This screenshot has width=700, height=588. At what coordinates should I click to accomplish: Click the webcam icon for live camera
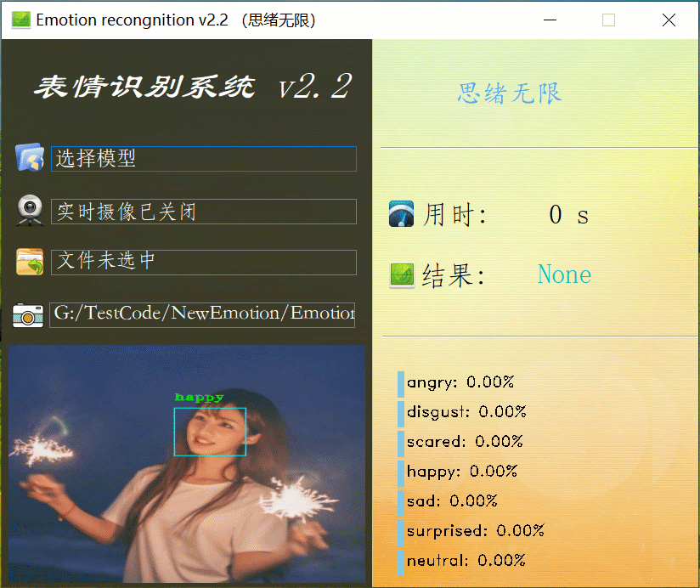[x=30, y=210]
